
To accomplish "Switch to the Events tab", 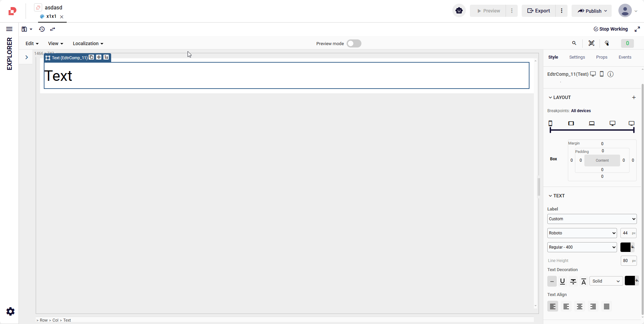I will tap(624, 57).
